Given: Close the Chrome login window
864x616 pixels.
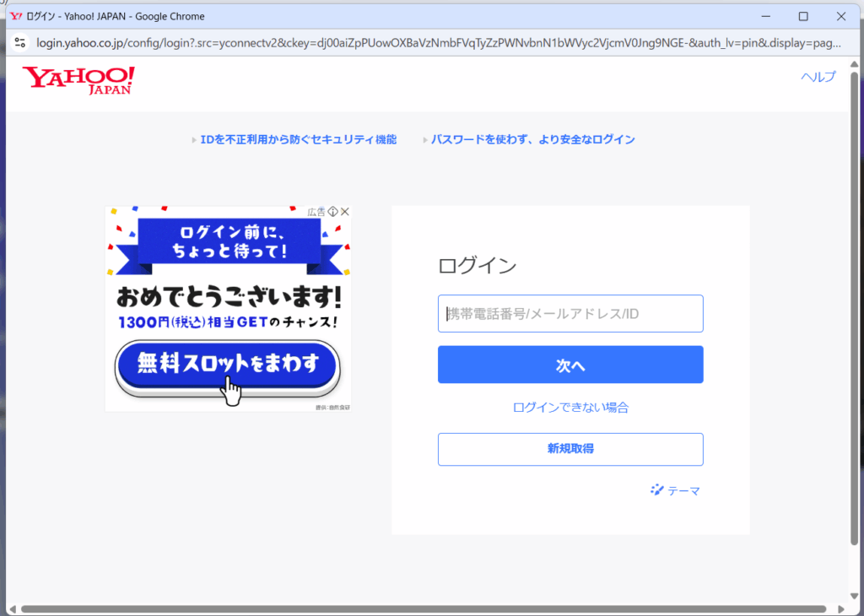Looking at the screenshot, I should point(841,17).
